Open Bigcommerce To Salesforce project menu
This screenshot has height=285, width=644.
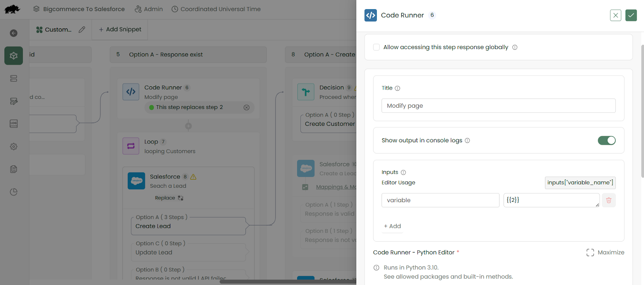click(79, 9)
